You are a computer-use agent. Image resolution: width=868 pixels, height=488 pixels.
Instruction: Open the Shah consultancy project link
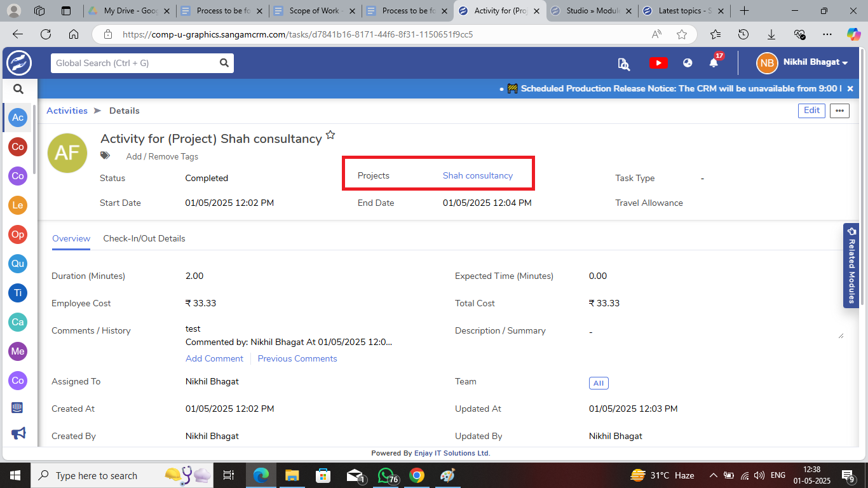[x=478, y=175]
